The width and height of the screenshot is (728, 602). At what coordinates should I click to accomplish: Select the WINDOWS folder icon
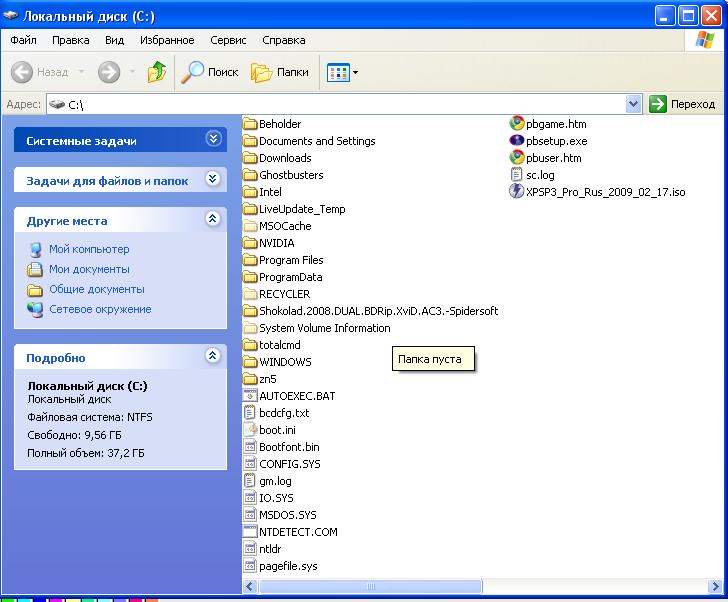(x=251, y=362)
